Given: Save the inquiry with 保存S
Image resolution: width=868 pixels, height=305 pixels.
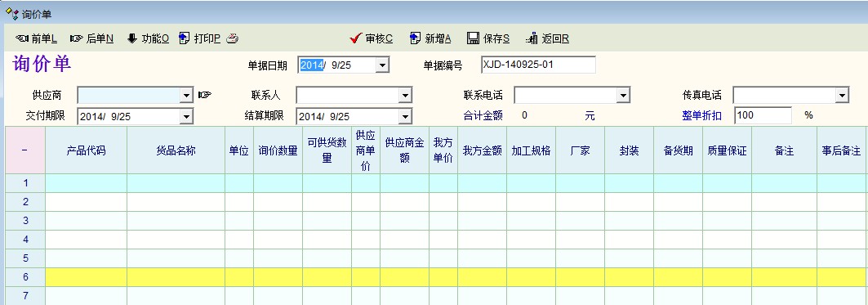Looking at the screenshot, I should tap(488, 38).
